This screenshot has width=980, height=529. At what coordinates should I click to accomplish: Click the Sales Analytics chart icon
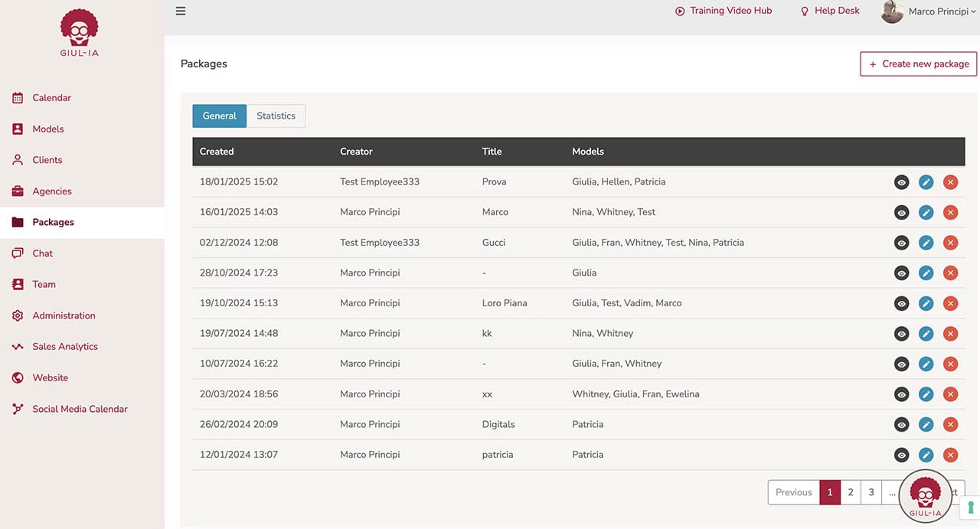pos(18,347)
